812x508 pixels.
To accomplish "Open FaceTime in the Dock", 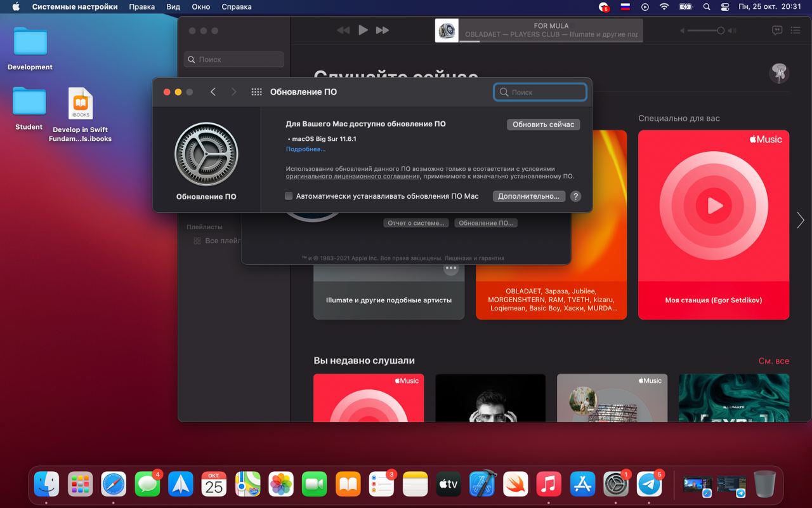I will (x=314, y=485).
